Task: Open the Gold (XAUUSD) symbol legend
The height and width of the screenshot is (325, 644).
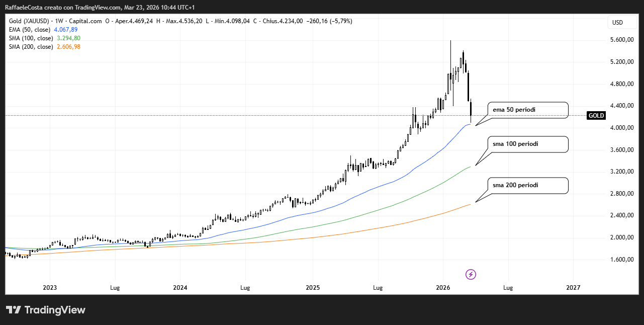Action: point(30,21)
